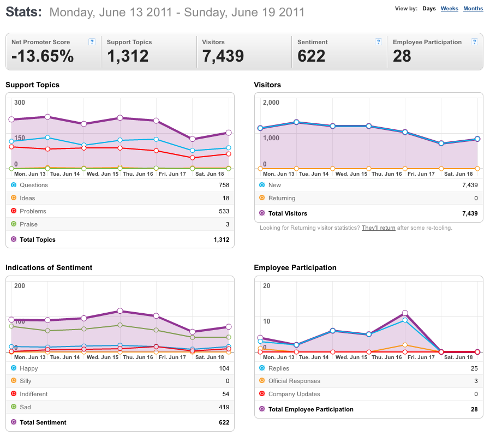Select the Thu, Jun 16 Total Sentiment data point

click(x=120, y=310)
